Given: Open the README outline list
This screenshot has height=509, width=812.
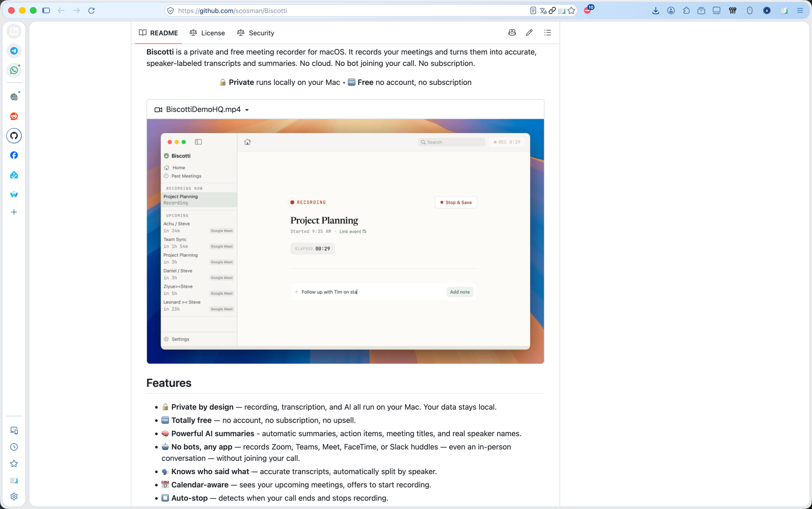Looking at the screenshot, I should tap(547, 33).
